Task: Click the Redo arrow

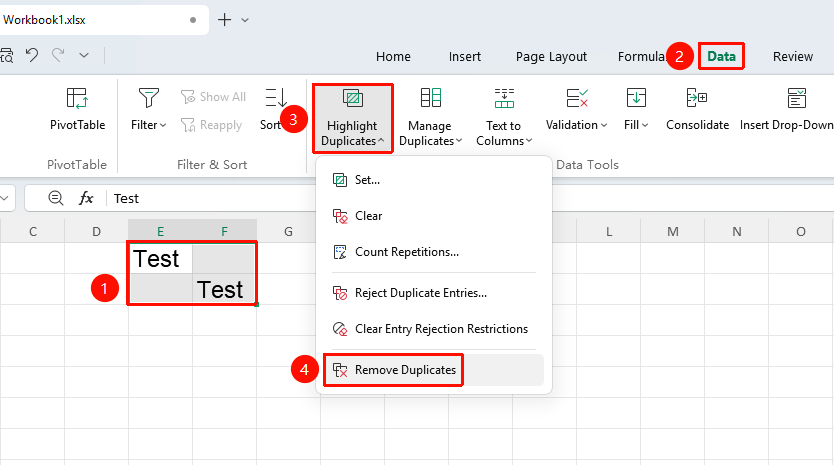Action: 58,55
